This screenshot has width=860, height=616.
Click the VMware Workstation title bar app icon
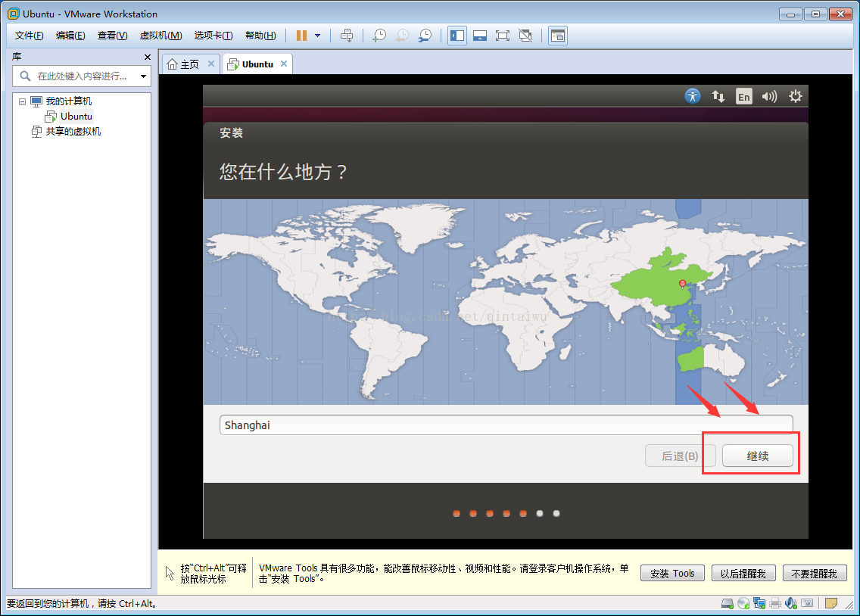click(x=13, y=14)
